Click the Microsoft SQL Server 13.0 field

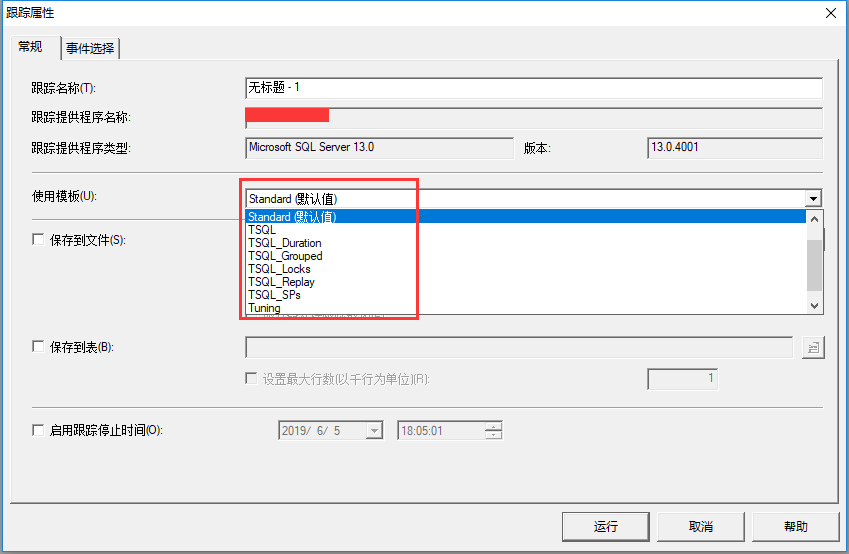[379, 148]
